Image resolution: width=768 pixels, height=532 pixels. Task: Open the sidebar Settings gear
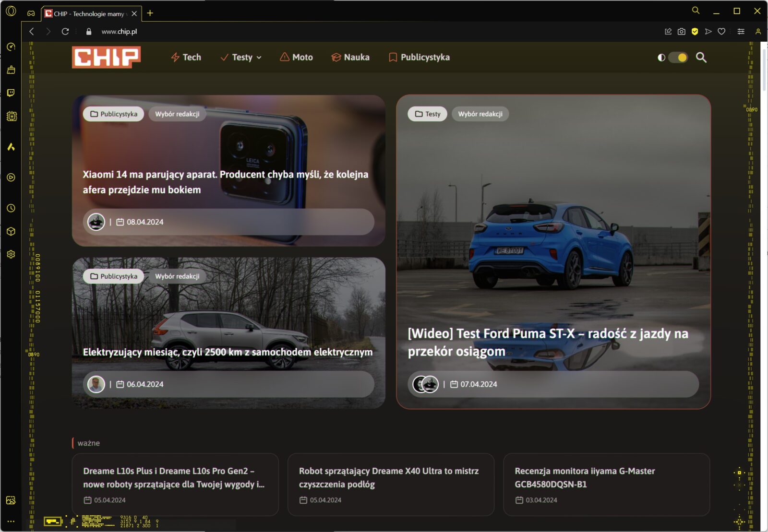pyautogui.click(x=11, y=254)
